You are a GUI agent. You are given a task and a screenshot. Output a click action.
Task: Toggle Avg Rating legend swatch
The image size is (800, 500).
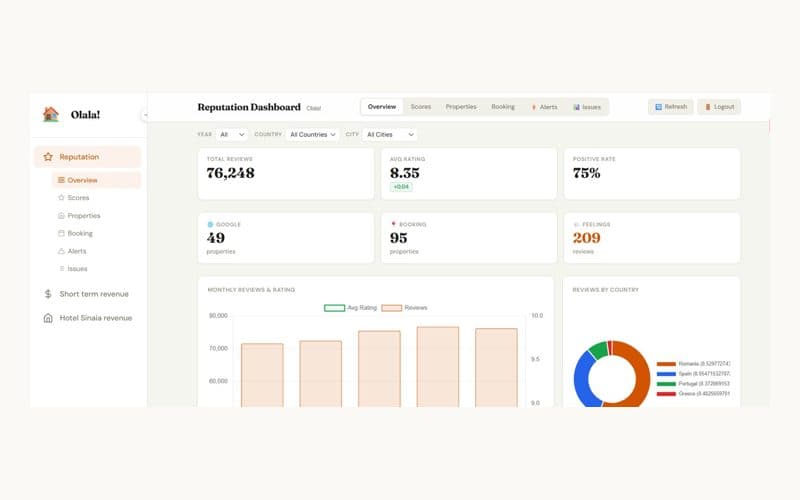(335, 308)
